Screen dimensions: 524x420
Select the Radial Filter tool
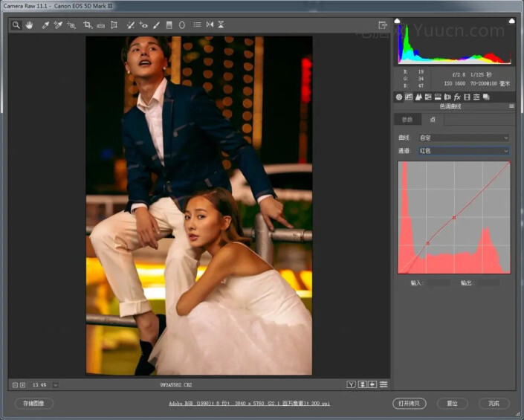coord(182,25)
